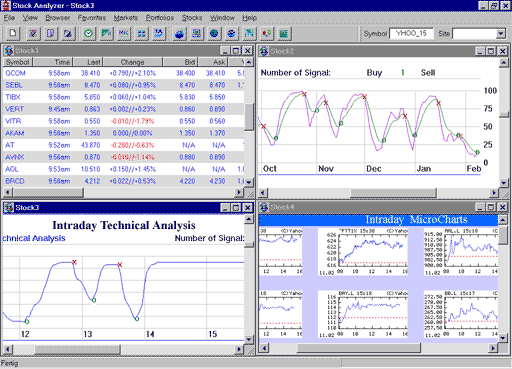
Task: Click Stock1 scroll down arrow
Action: (x=249, y=182)
